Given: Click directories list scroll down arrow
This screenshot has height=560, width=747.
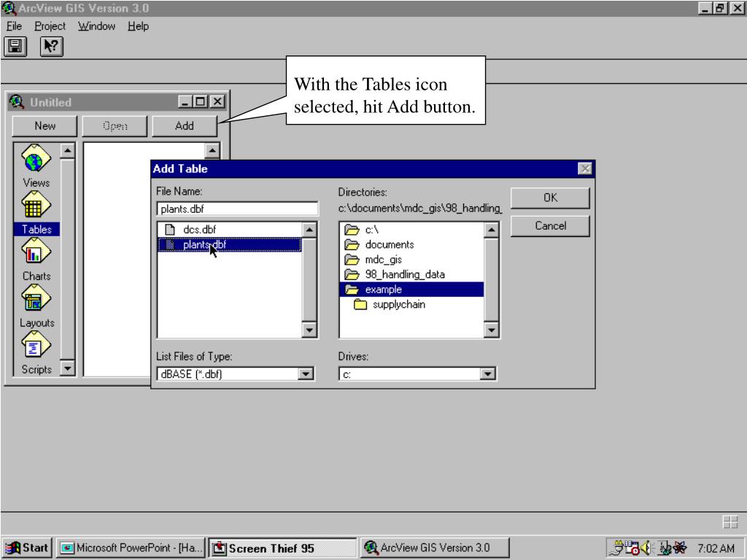Looking at the screenshot, I should coord(491,330).
